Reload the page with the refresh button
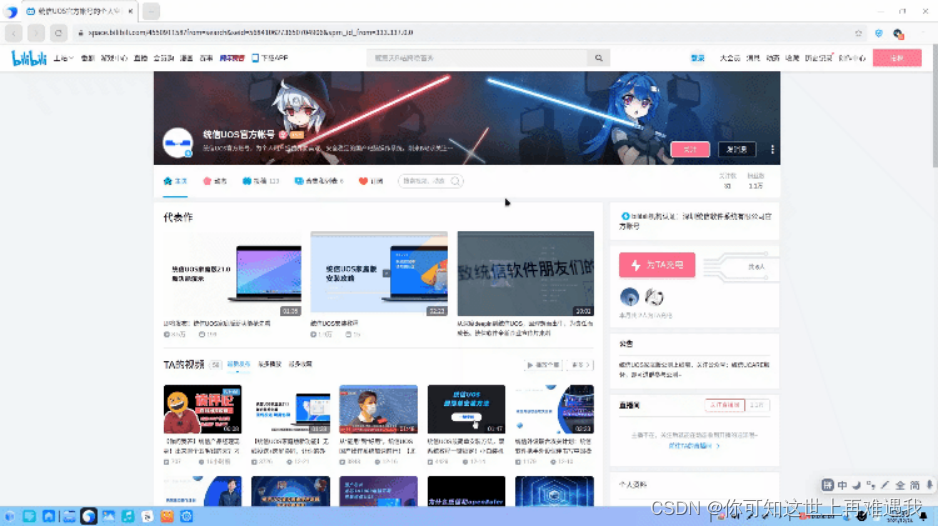Screen dimensions: 938x527 58,33
